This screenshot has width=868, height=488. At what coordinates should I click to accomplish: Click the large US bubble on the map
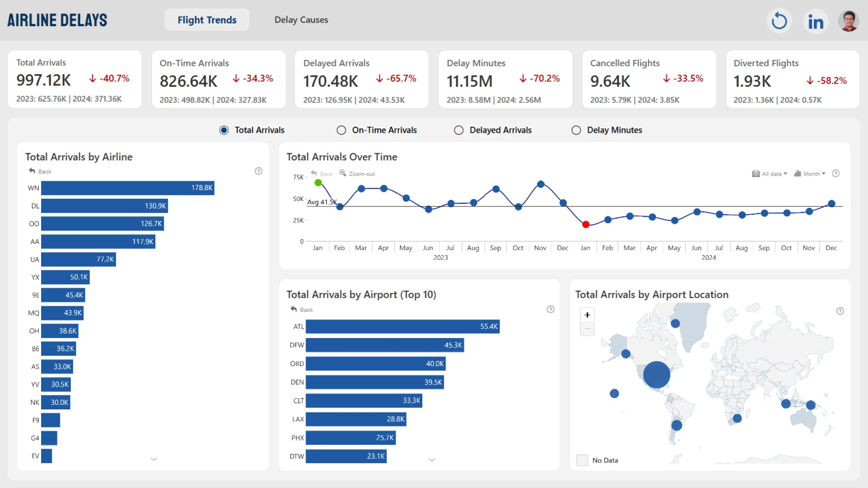(656, 375)
